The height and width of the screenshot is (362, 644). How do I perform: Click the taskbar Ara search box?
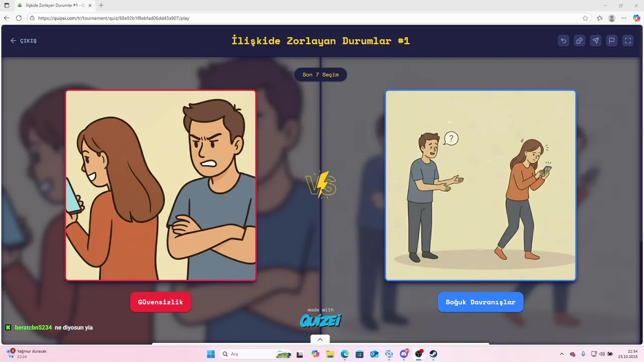pos(257,354)
